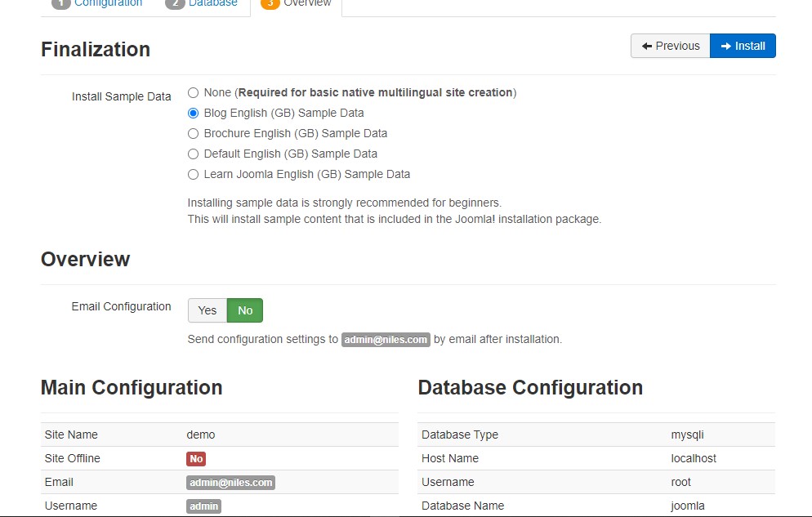The width and height of the screenshot is (812, 517).
Task: Click the back arrow on Previous button
Action: pyautogui.click(x=648, y=46)
